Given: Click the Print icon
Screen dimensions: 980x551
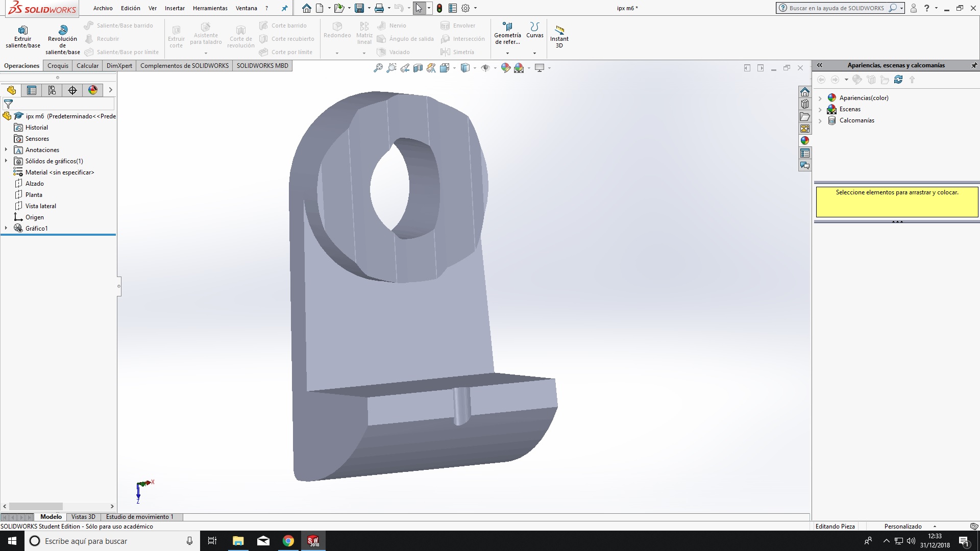Looking at the screenshot, I should 379,8.
